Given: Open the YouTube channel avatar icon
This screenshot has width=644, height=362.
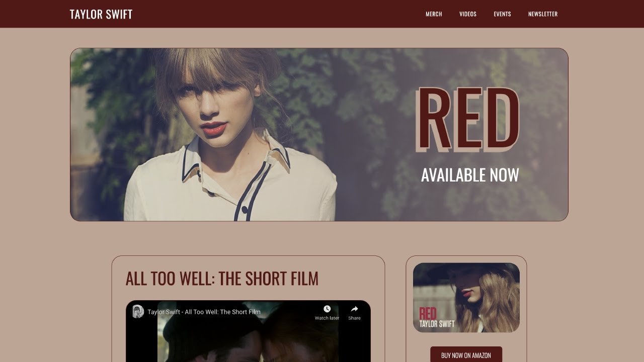Looking at the screenshot, I should pos(138,312).
